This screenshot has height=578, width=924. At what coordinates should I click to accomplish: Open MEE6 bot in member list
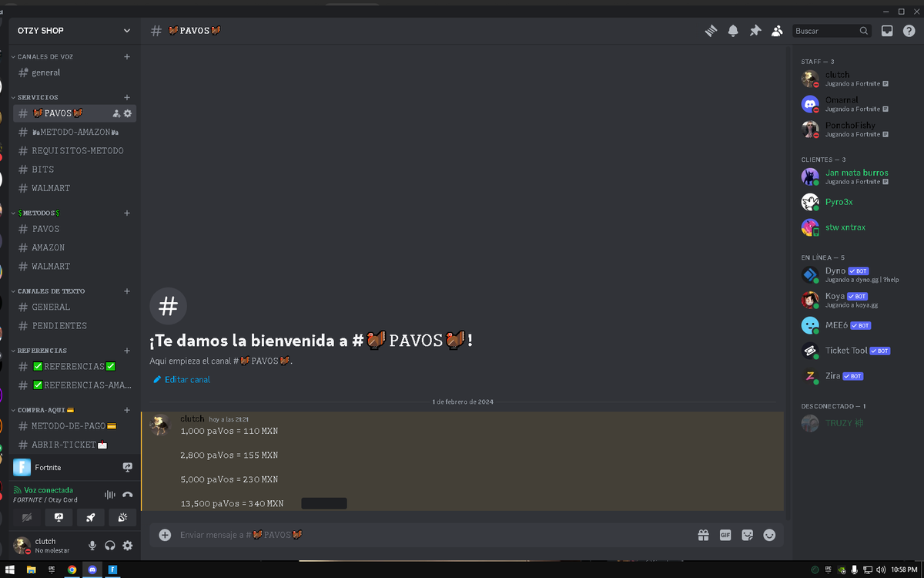click(x=857, y=325)
